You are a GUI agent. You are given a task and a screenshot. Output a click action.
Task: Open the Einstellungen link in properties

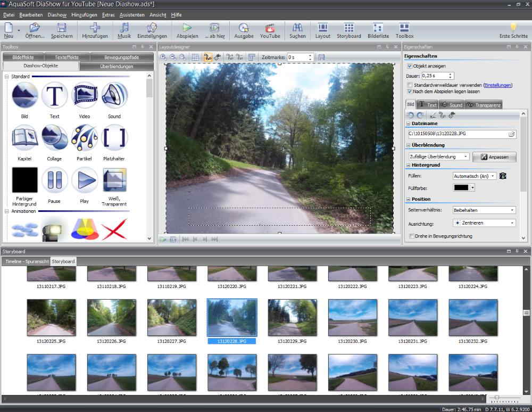(497, 85)
